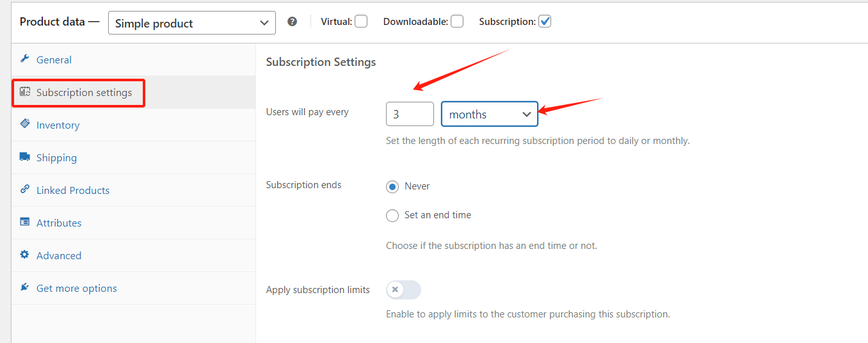The width and height of the screenshot is (868, 343).
Task: Switch to the Linked Products tab
Action: (x=73, y=191)
